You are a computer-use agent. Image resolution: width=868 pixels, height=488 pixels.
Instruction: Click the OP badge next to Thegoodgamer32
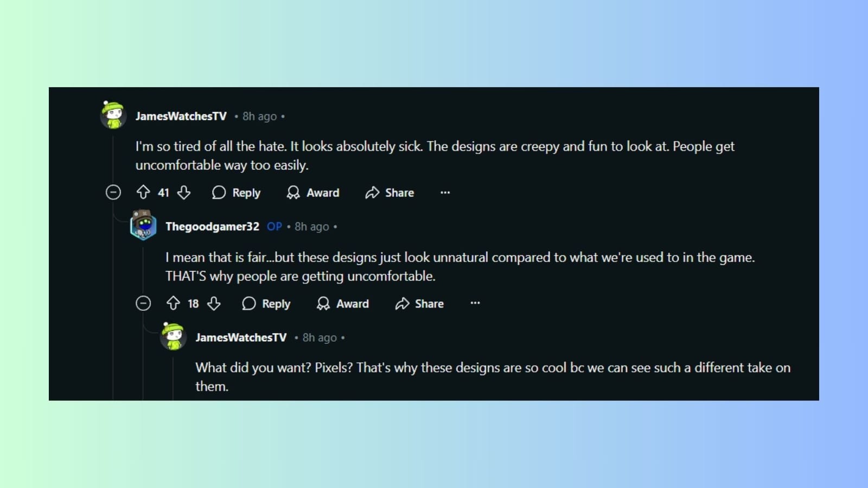coord(274,227)
